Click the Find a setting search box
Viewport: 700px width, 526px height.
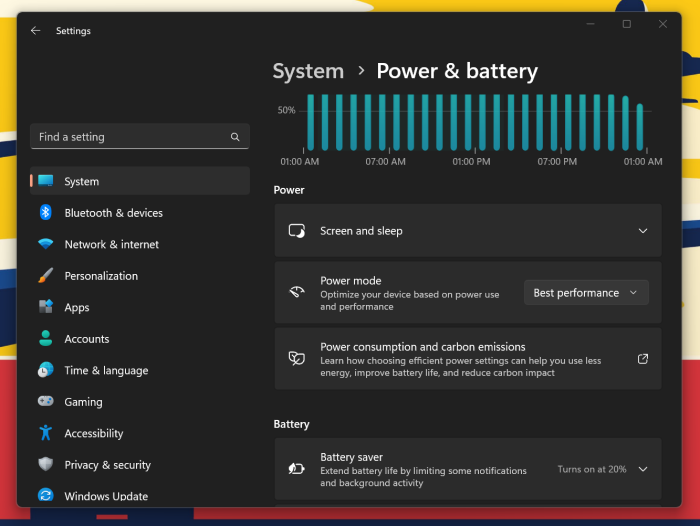click(130, 137)
